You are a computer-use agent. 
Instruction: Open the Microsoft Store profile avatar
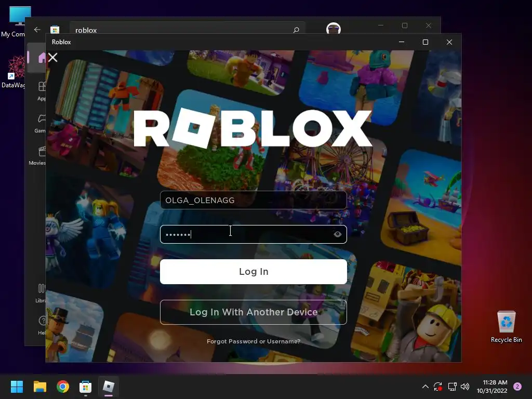(334, 29)
